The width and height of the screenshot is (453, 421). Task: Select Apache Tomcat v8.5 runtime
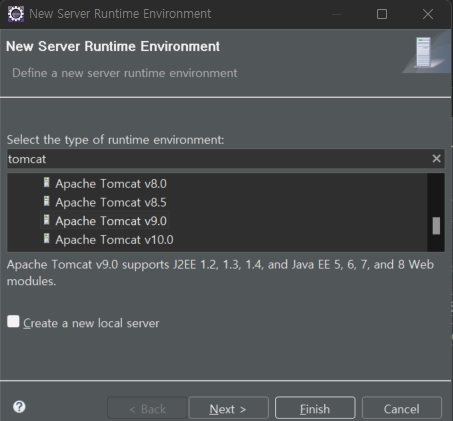[x=111, y=202]
